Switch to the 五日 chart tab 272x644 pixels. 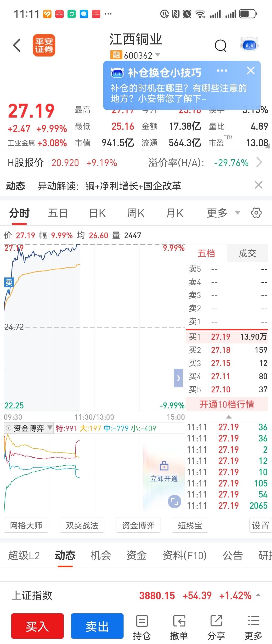(58, 213)
